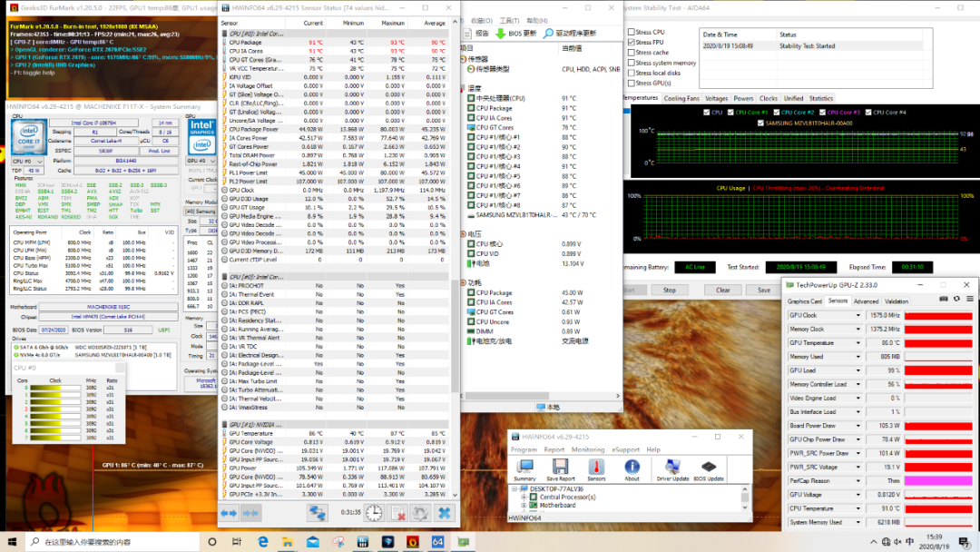Open Microsoft Edge from the taskbar
This screenshot has width=980, height=552.
[264, 542]
